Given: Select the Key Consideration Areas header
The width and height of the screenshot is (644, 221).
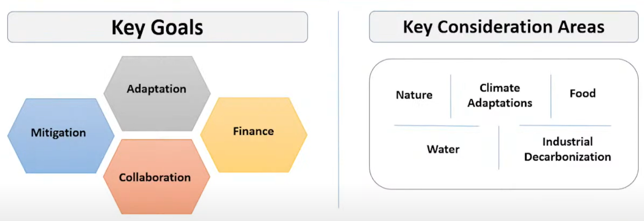Looking at the screenshot, I should 503,27.
